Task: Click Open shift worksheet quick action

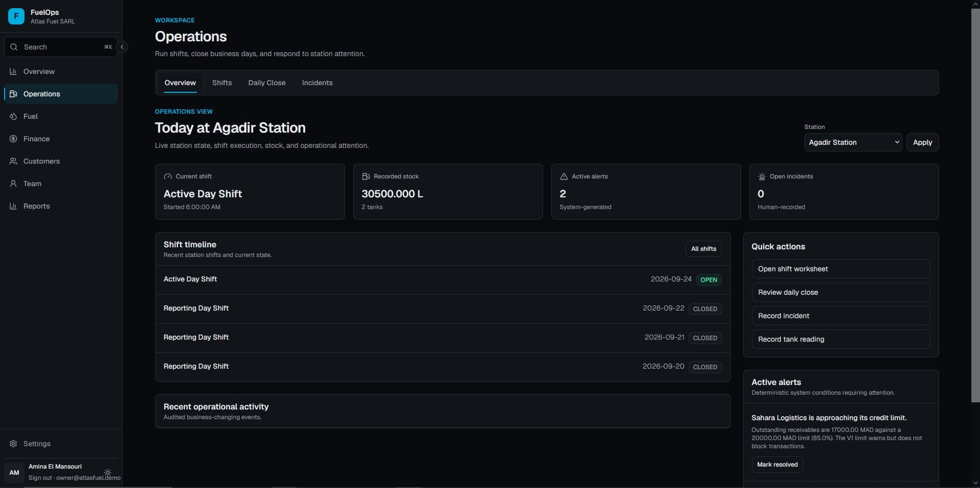Action: [841, 269]
